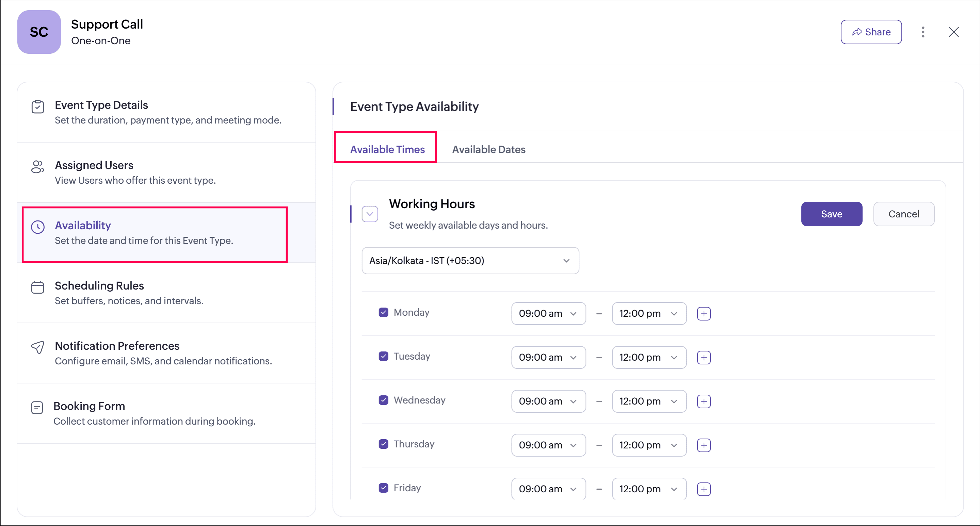The height and width of the screenshot is (526, 980).
Task: Save the working hours
Action: tap(831, 214)
